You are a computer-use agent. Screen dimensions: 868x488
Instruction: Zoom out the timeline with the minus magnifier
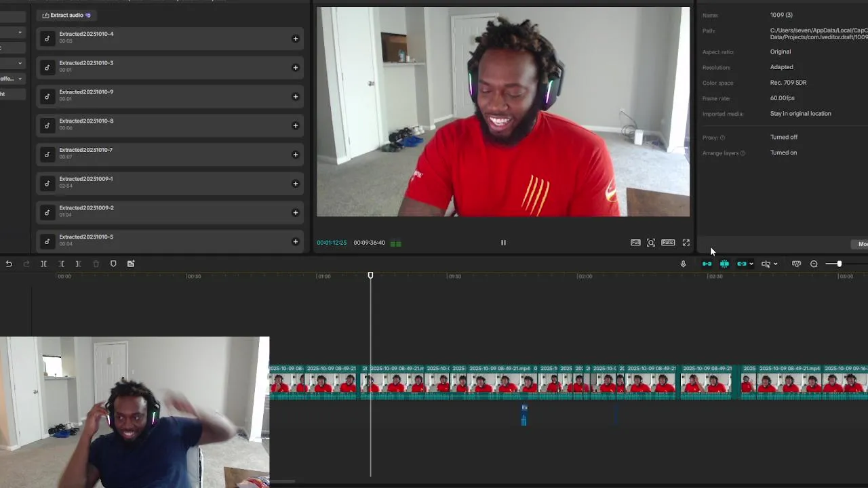(x=814, y=264)
